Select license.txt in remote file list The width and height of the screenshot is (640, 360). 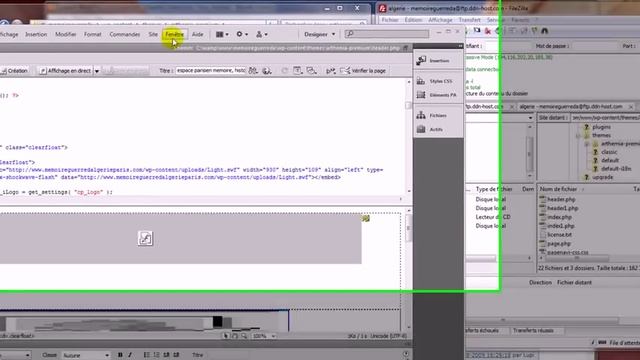559,235
